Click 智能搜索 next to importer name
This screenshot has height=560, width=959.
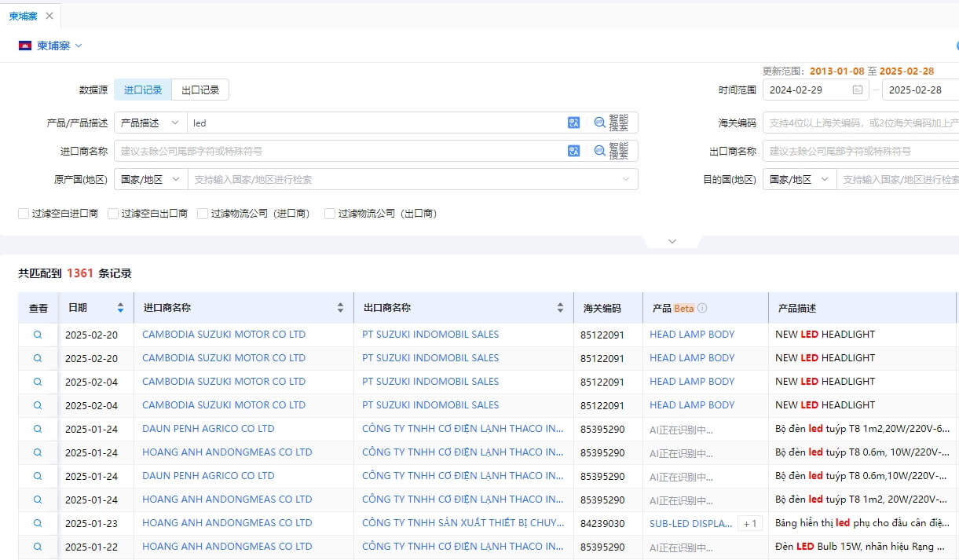612,151
